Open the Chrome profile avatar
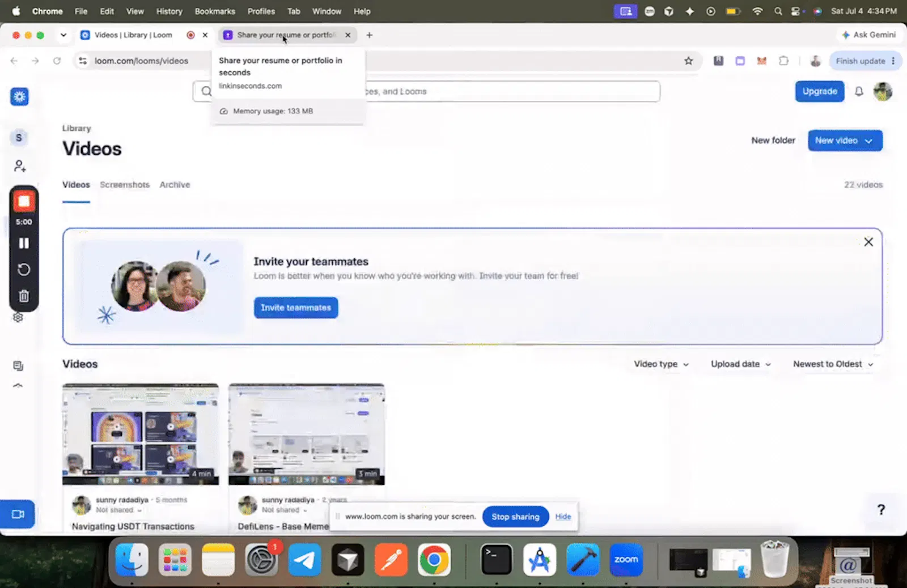907x588 pixels. click(815, 61)
